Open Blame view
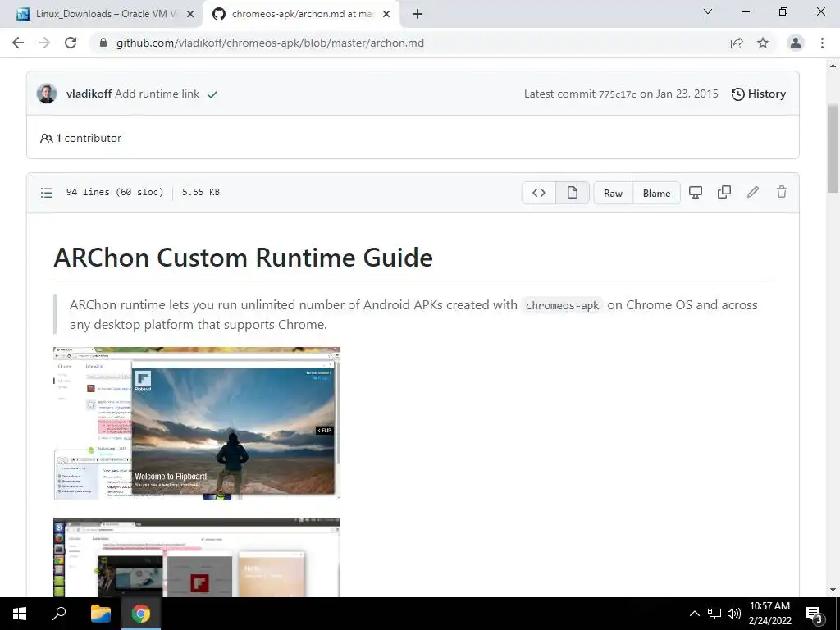 point(657,193)
